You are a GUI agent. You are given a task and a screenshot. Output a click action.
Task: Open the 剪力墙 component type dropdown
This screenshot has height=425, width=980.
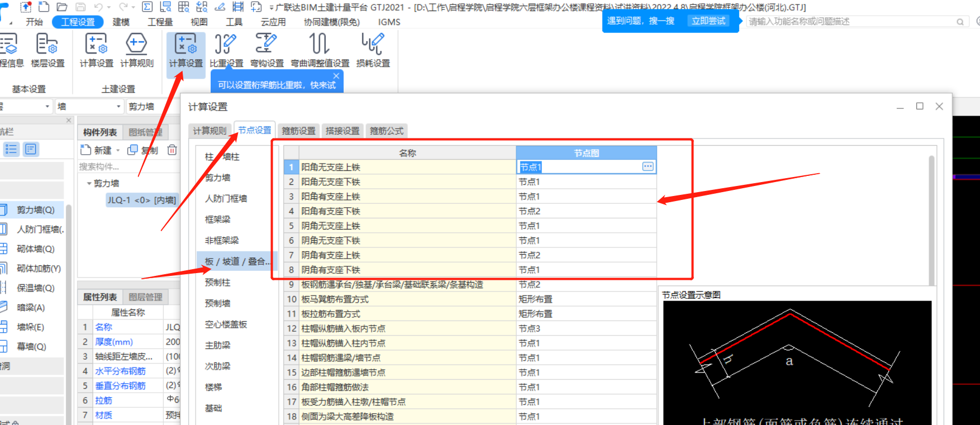pos(151,106)
